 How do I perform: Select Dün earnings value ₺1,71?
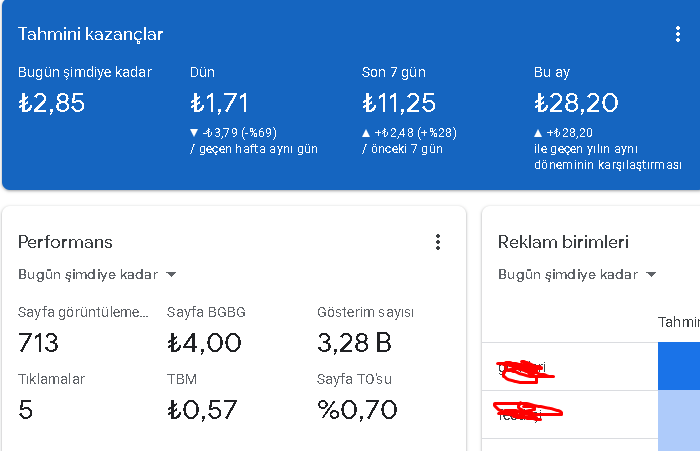(219, 103)
